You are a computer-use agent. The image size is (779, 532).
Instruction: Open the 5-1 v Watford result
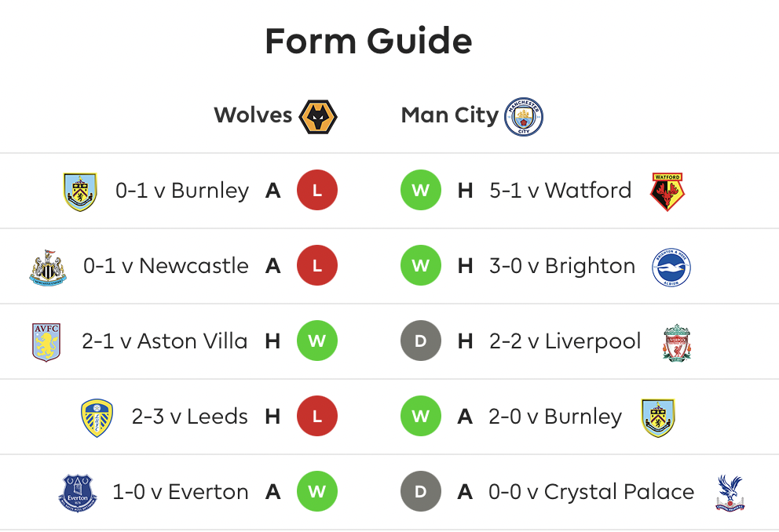(x=561, y=191)
